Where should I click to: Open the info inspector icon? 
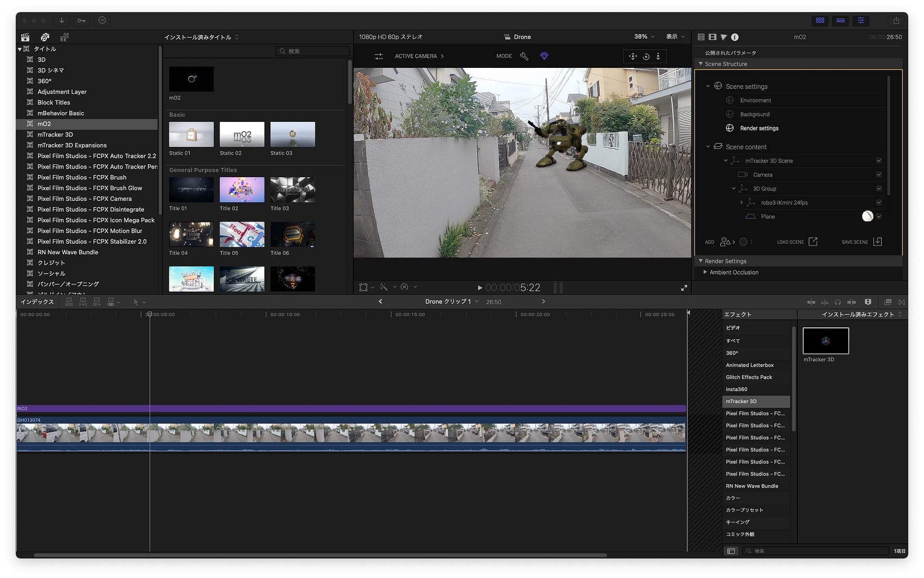735,37
